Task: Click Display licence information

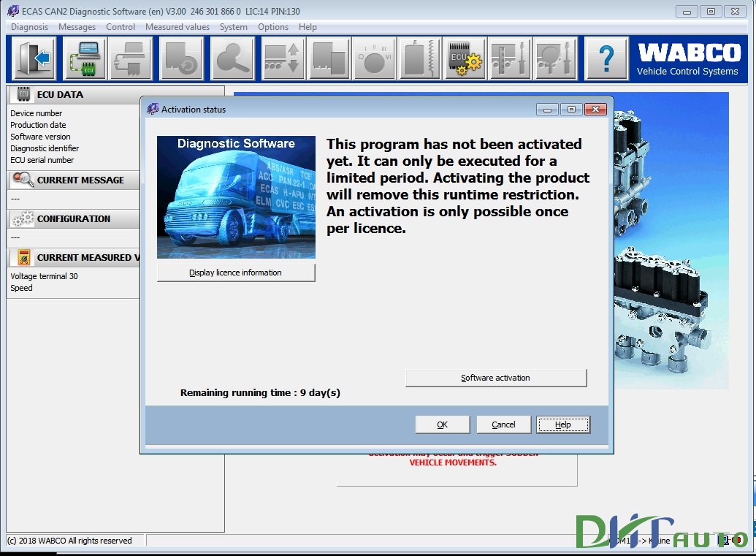Action: (235, 272)
